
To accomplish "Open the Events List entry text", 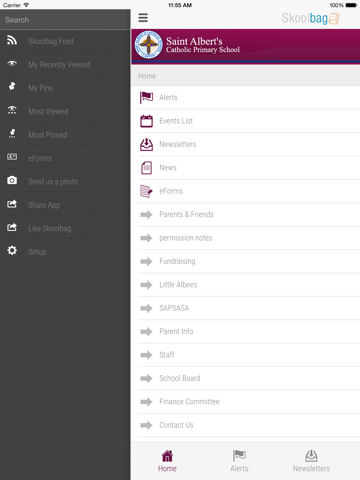I will pyautogui.click(x=176, y=121).
